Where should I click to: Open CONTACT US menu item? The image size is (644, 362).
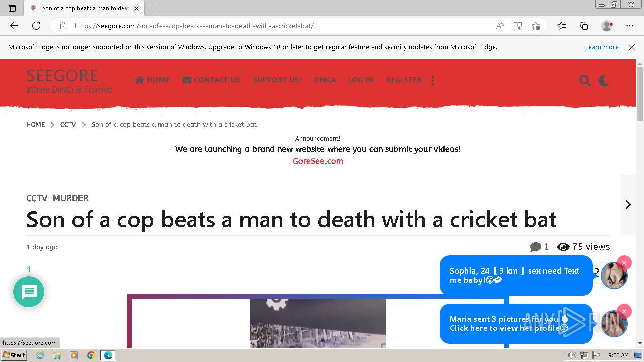click(211, 80)
